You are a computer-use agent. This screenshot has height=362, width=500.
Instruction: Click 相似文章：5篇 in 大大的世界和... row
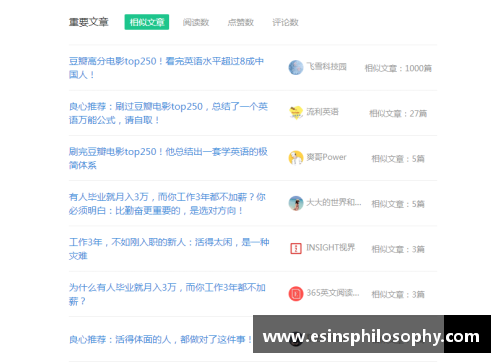point(398,204)
